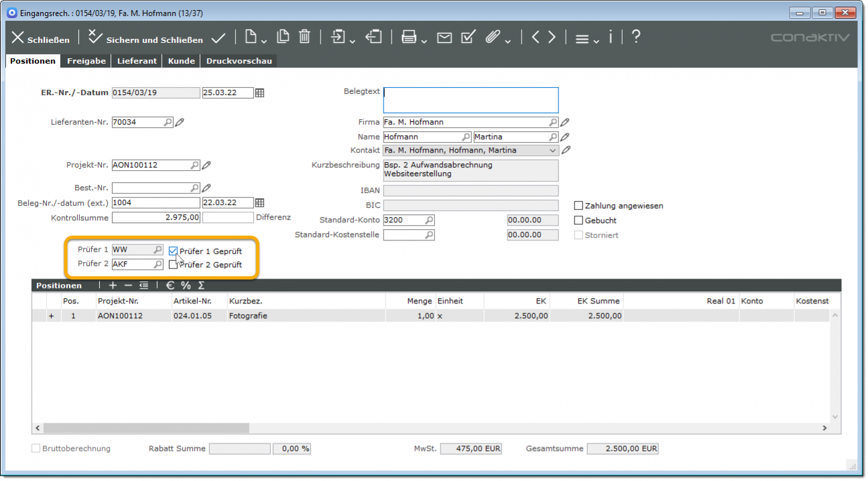This screenshot has height=481, width=868.
Task: Expand position row 1 with plus
Action: [51, 316]
